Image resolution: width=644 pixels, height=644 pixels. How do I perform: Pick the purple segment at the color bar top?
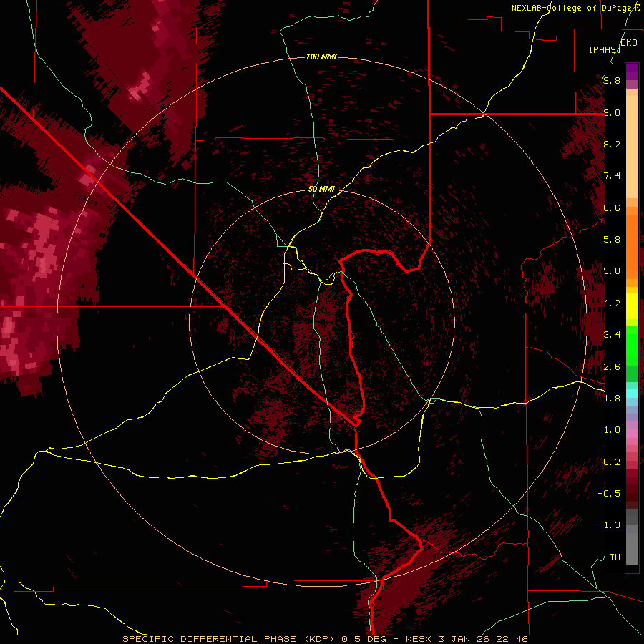pos(632,72)
